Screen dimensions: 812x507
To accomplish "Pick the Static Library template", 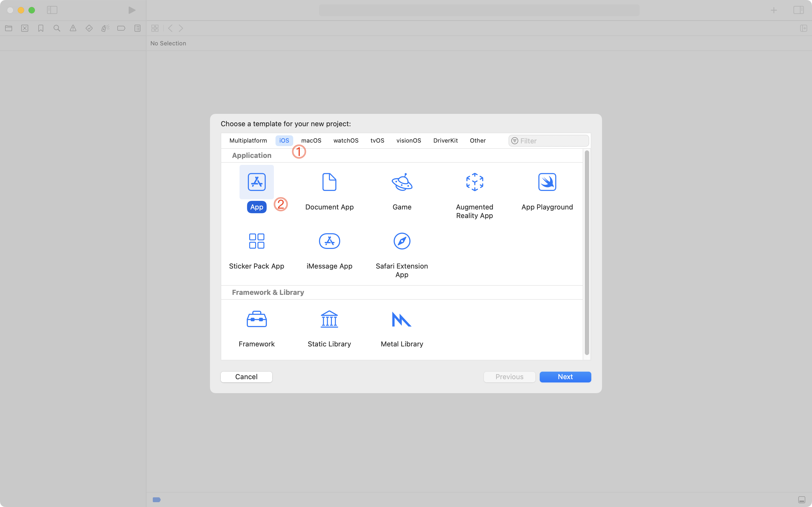I will point(329,319).
